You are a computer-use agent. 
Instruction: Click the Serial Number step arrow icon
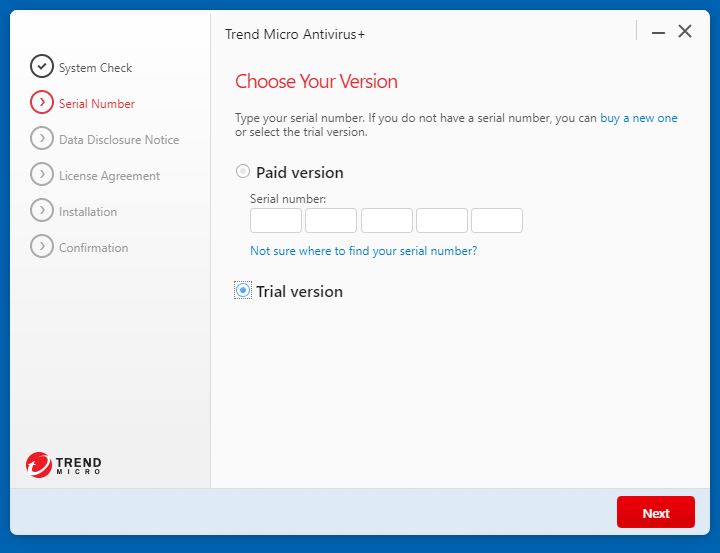pos(42,102)
